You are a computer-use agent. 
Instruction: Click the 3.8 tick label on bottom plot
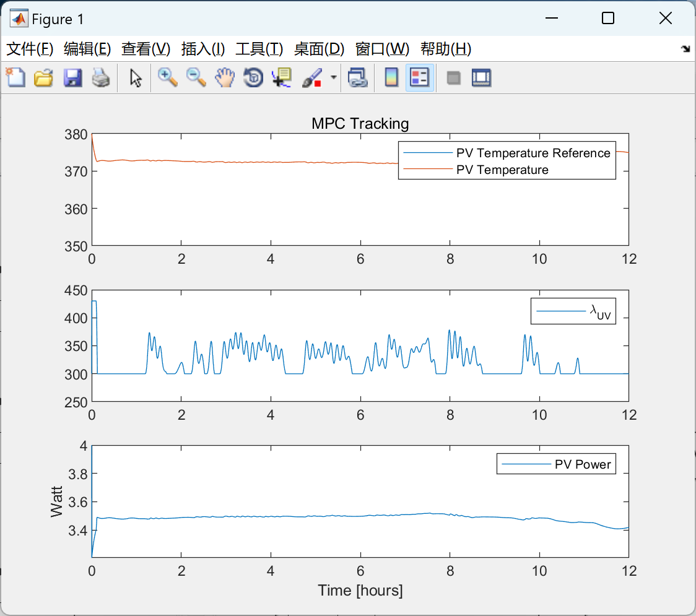click(x=77, y=474)
